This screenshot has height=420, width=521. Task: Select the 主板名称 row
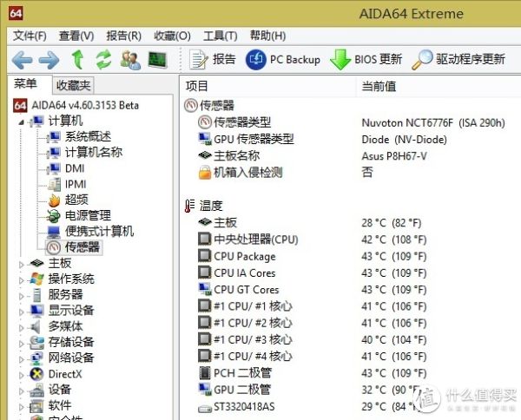(x=352, y=155)
